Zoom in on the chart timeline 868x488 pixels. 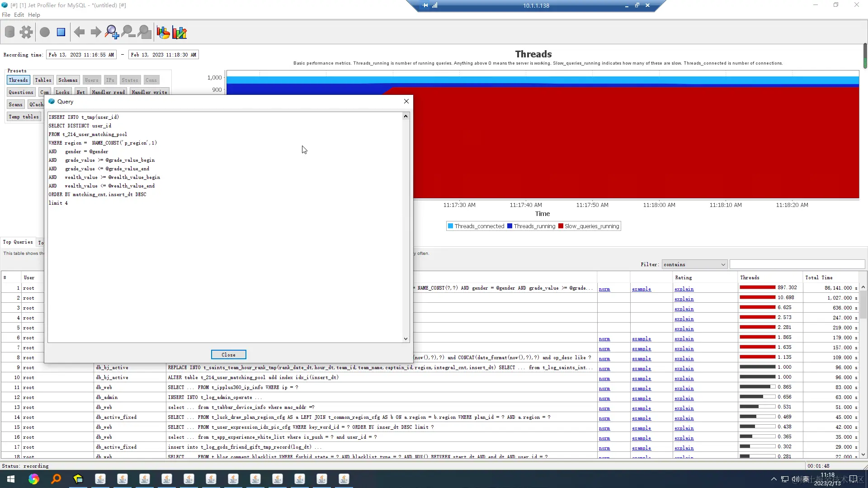tap(111, 32)
